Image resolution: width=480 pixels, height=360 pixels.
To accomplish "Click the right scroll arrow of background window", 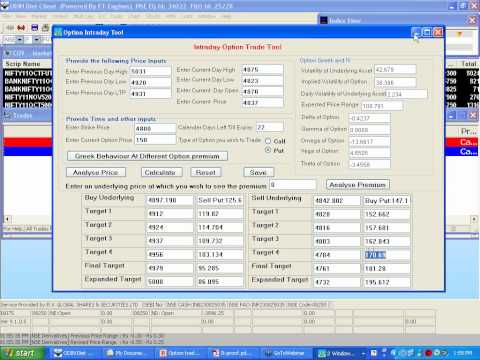I will pos(474,219).
